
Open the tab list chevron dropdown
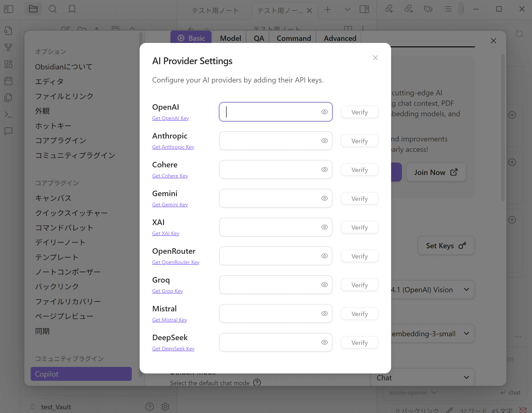(x=347, y=10)
